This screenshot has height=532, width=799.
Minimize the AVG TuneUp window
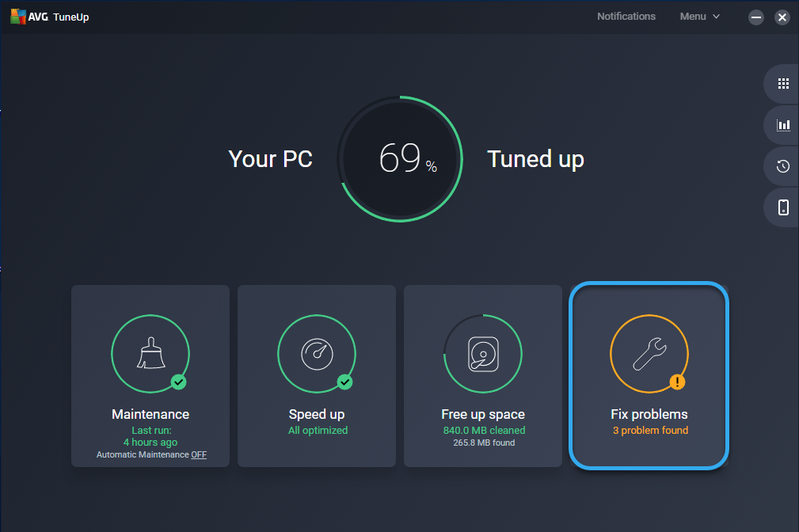[x=756, y=17]
